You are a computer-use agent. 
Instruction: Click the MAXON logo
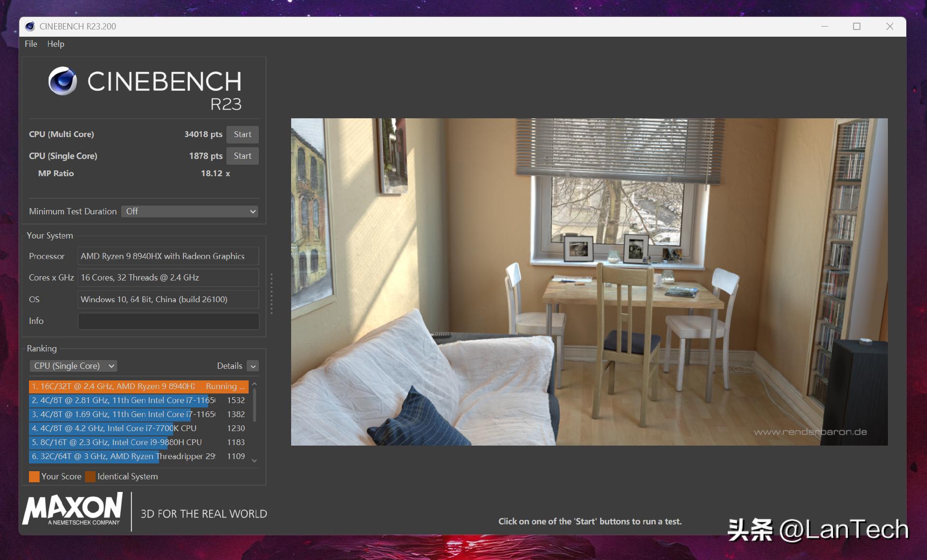click(72, 509)
